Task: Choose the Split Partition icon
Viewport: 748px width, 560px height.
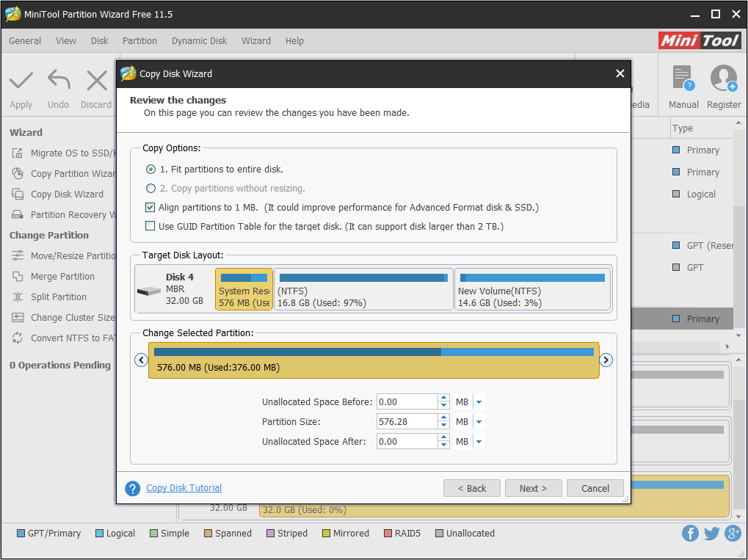Action: coord(18,297)
